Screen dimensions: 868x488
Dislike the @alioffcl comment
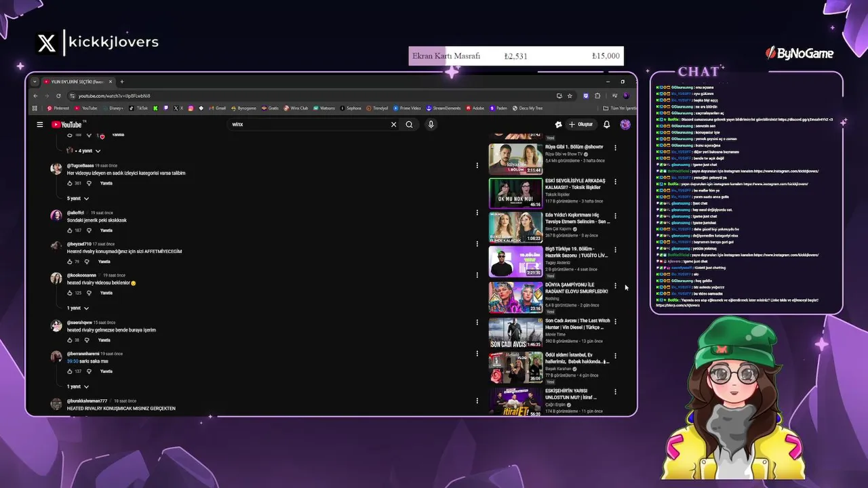click(87, 230)
